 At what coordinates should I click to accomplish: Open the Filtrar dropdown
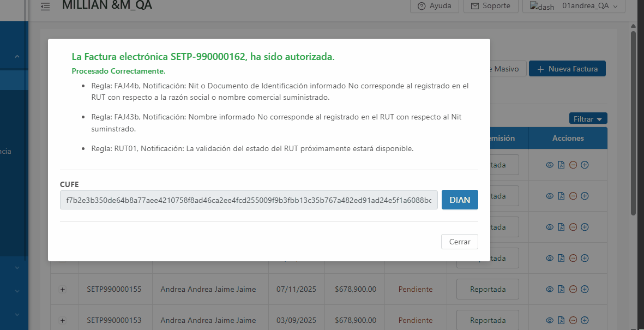[x=588, y=119]
